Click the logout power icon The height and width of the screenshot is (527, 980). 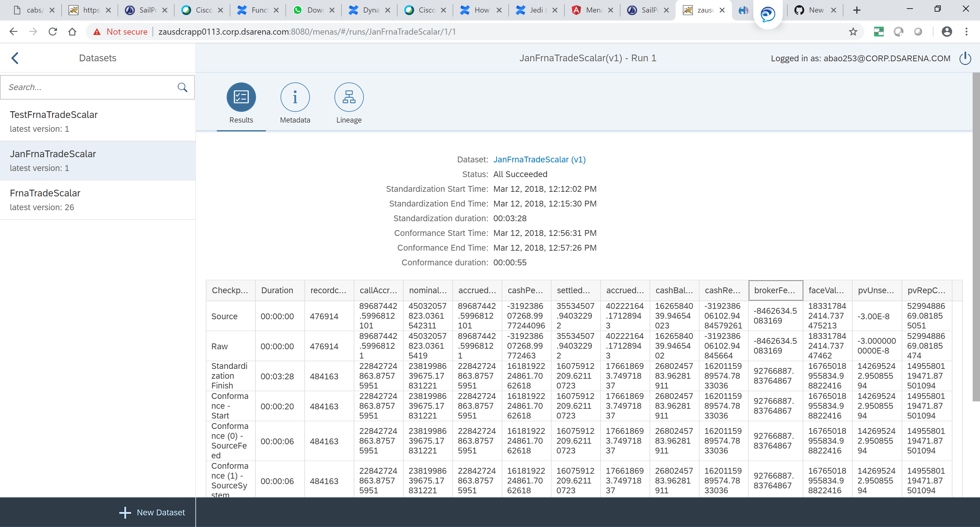[965, 58]
